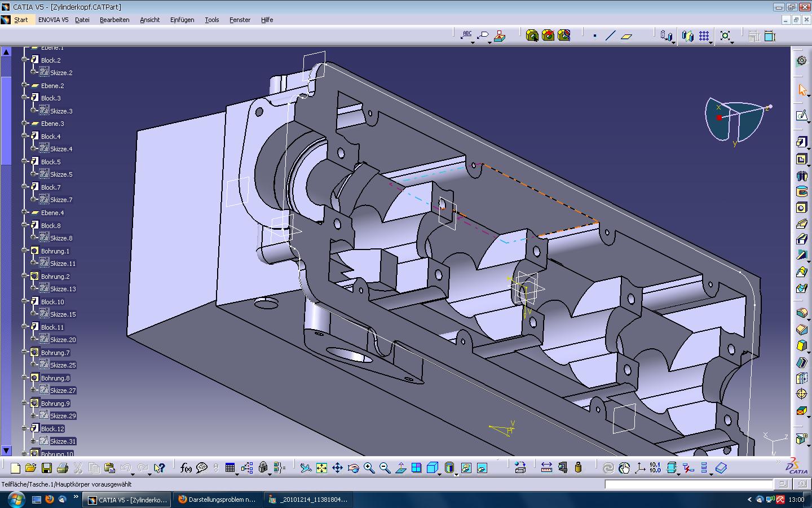812x508 pixels.
Task: Click the Formula f(x) icon
Action: 186,468
